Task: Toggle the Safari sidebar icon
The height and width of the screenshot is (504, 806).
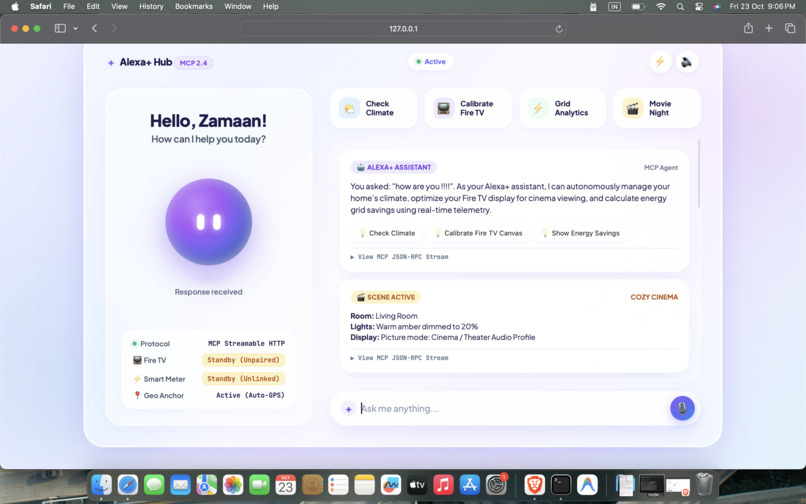Action: (60, 28)
